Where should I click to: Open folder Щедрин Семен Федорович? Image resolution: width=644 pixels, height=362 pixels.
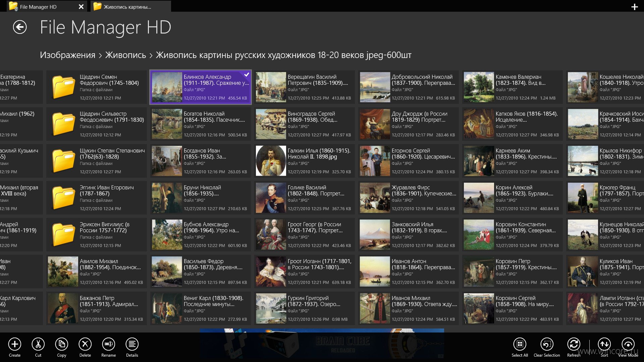click(97, 87)
